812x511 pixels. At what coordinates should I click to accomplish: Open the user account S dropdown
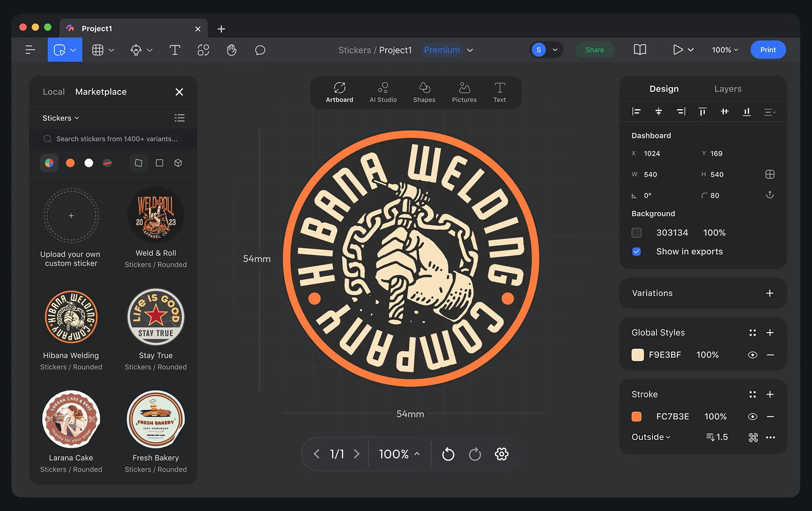pos(547,50)
